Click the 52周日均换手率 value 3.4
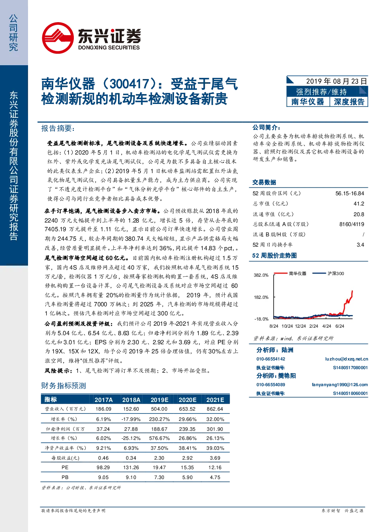The height and width of the screenshot is (532, 392). [360, 245]
